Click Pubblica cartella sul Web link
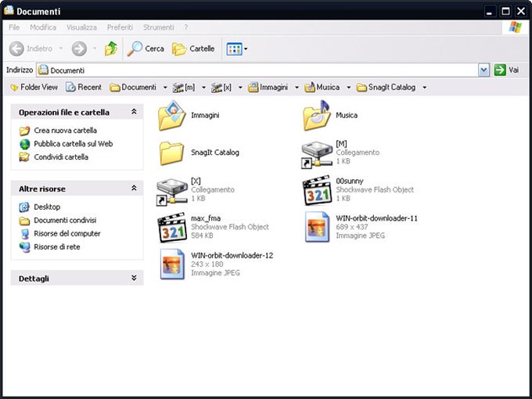Viewport: 532px width, 399px height. [x=66, y=144]
